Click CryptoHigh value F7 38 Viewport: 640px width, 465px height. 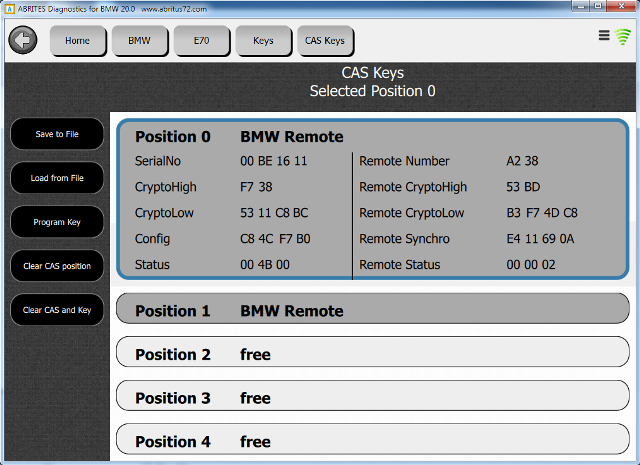(256, 187)
